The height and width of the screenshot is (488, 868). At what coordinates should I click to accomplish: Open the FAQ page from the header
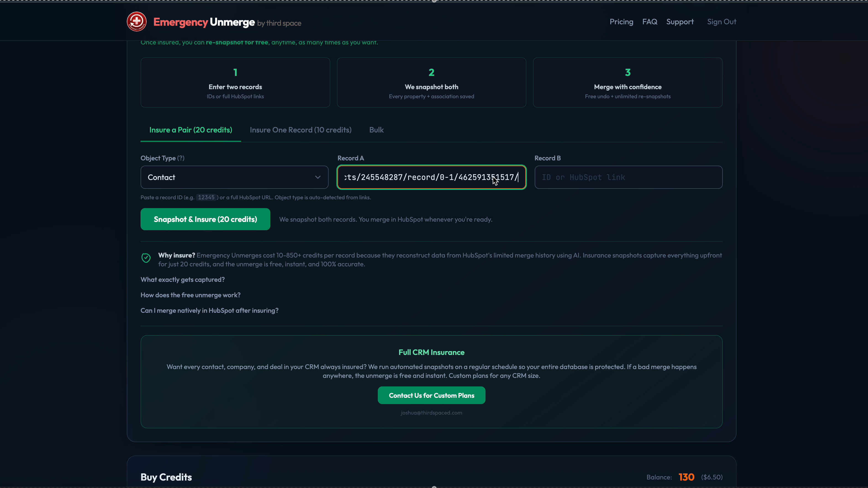650,22
